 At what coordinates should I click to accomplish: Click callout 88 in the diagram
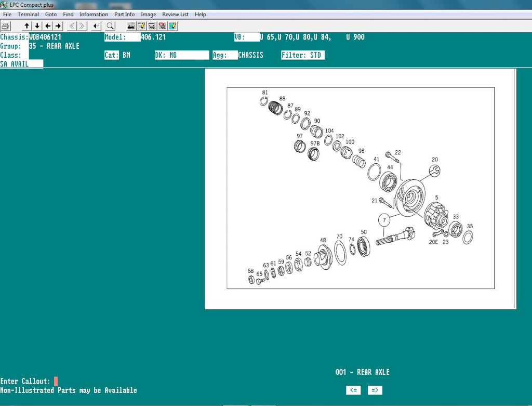(282, 98)
